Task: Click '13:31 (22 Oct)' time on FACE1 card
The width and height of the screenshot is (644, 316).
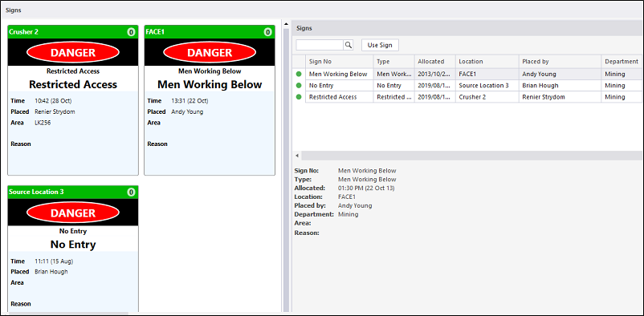Action: coord(190,101)
